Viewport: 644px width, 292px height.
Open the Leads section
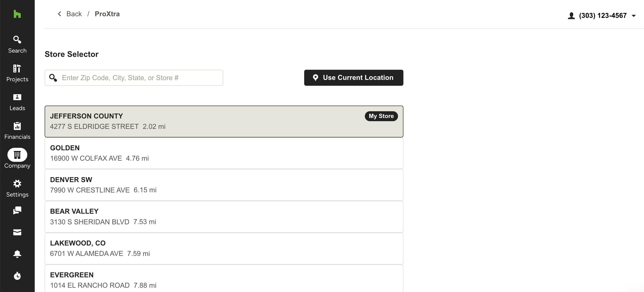pos(17,102)
